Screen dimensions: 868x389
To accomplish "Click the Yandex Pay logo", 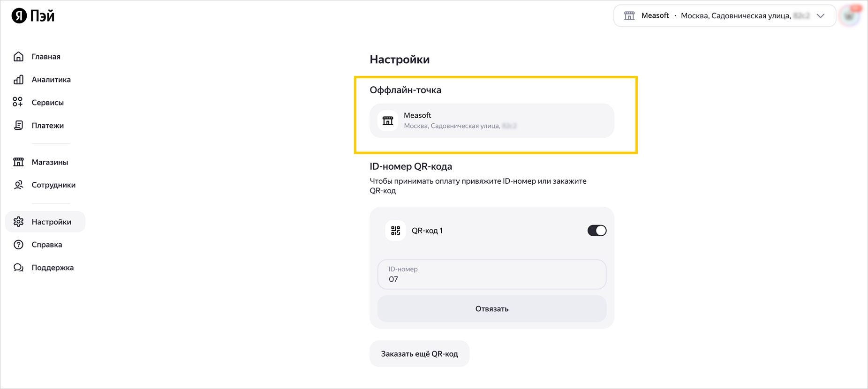I will pos(33,16).
